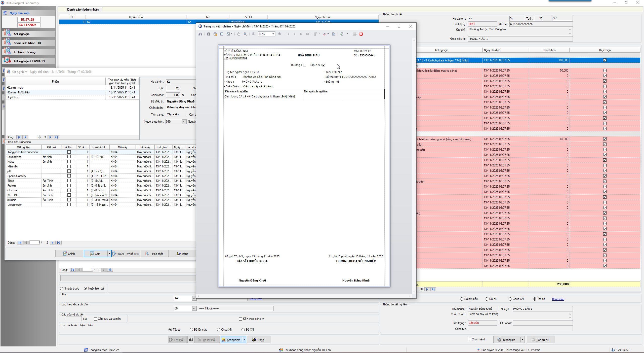Open the 85% zoom level dropdown

(x=273, y=34)
